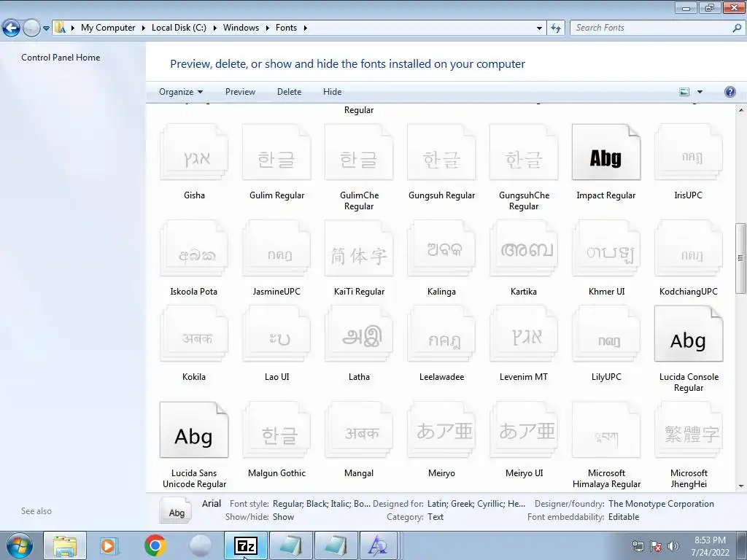
Task: Open 7-Zip from the taskbar
Action: tap(247, 545)
